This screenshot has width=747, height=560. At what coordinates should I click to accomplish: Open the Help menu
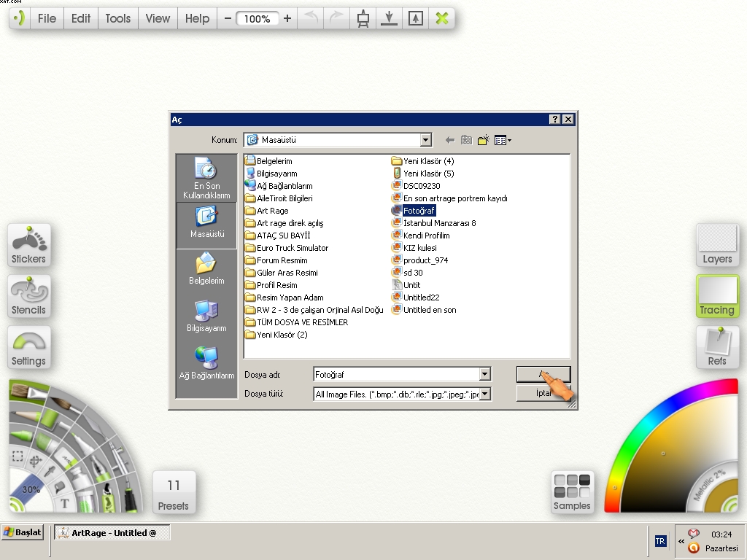tap(197, 18)
